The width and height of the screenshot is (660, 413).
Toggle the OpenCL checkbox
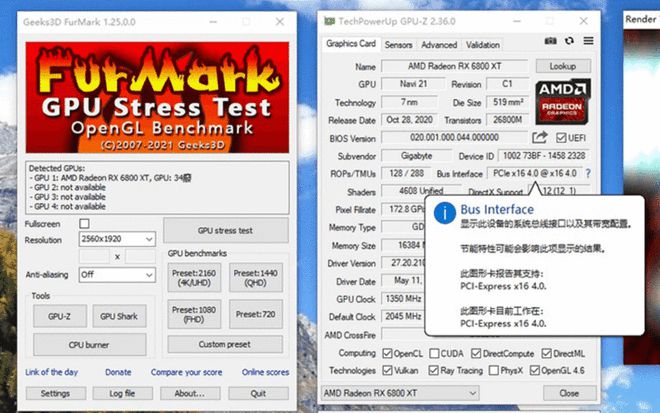[x=387, y=353]
